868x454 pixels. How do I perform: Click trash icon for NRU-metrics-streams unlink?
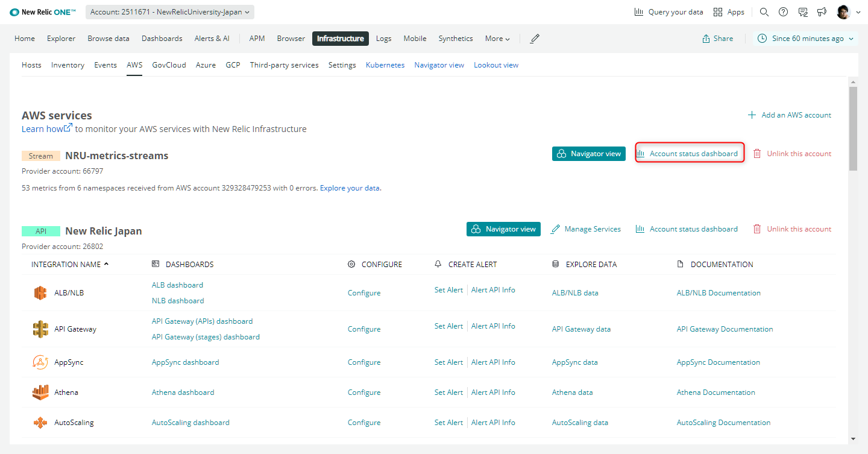pyautogui.click(x=757, y=154)
